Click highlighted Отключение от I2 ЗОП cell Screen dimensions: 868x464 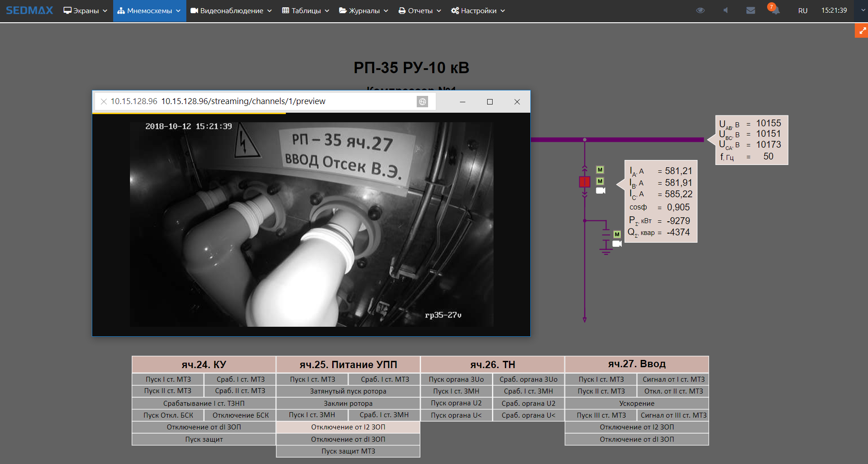[x=348, y=427]
